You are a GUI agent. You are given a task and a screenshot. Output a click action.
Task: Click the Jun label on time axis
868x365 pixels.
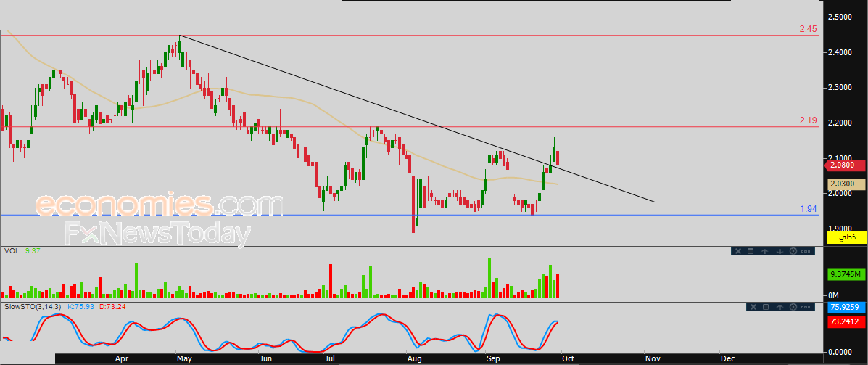pos(266,358)
